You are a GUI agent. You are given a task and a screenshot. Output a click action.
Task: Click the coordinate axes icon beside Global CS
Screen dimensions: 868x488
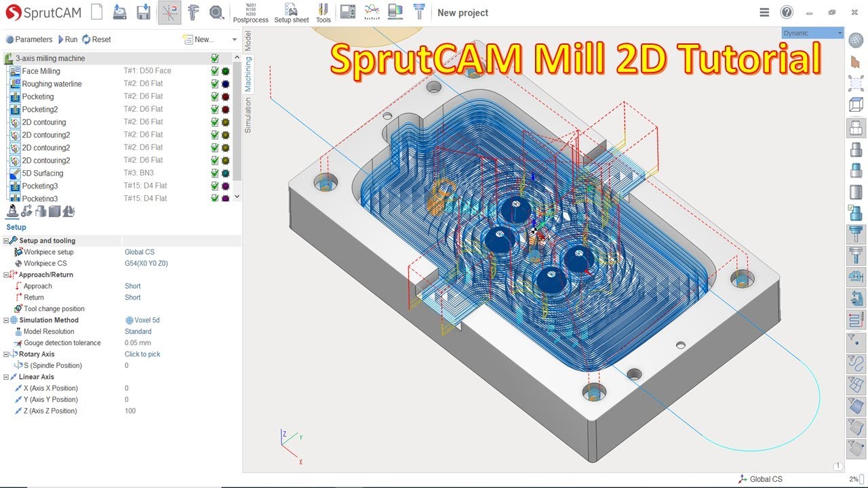[743, 479]
